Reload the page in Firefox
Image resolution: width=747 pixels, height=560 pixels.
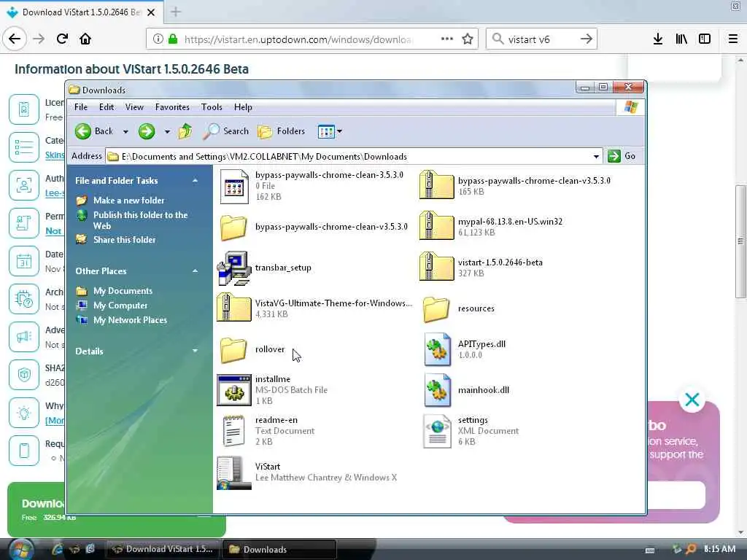62,39
